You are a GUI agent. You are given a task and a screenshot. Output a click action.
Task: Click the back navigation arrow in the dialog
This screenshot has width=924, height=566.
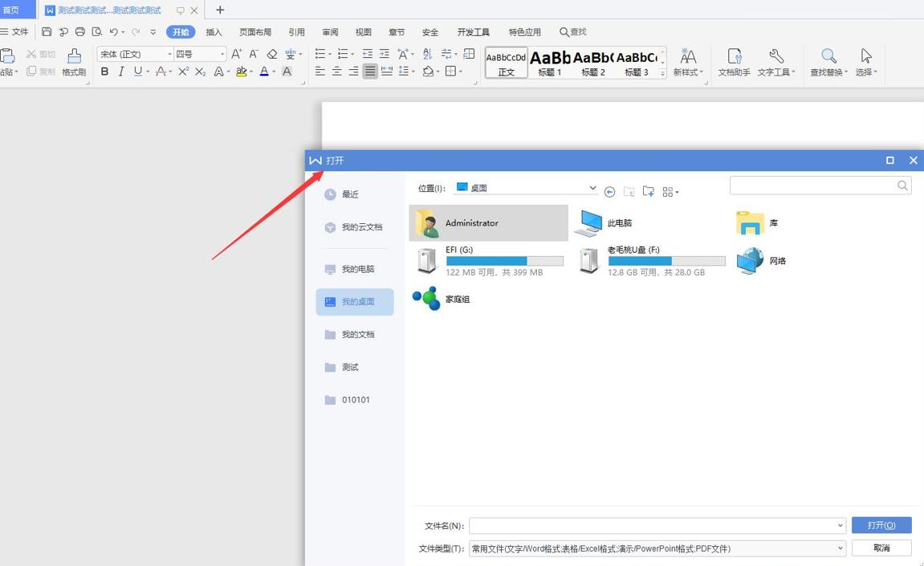point(610,192)
